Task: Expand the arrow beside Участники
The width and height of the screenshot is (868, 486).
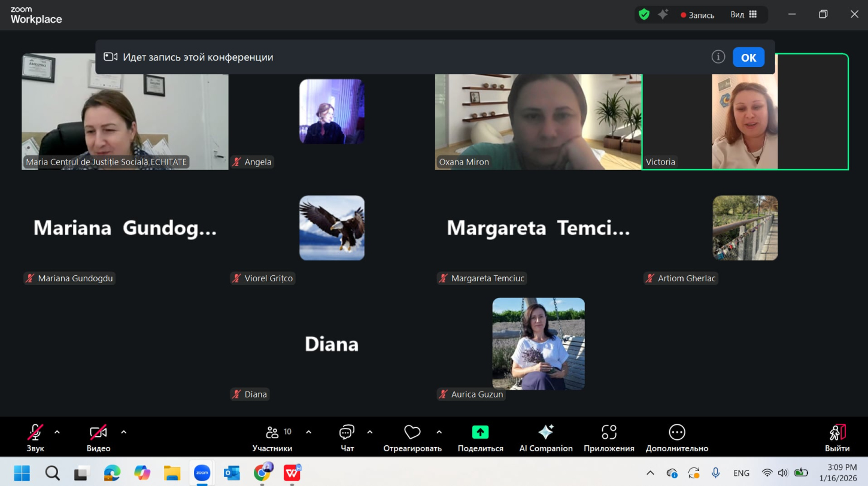Action: tap(309, 432)
